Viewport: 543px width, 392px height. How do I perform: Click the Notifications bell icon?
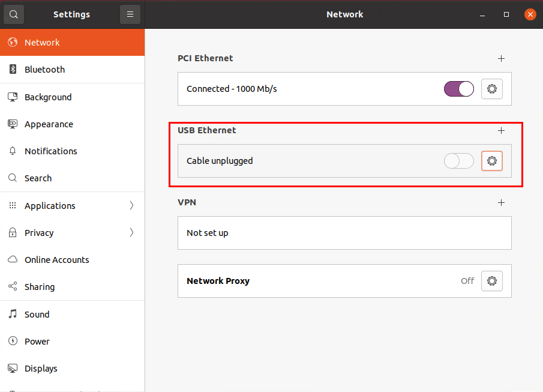[13, 151]
